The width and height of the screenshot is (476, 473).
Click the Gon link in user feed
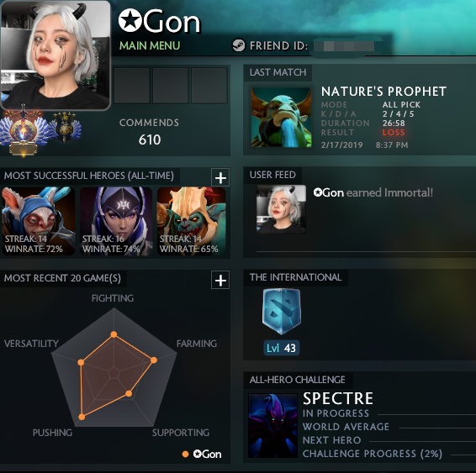[x=329, y=192]
